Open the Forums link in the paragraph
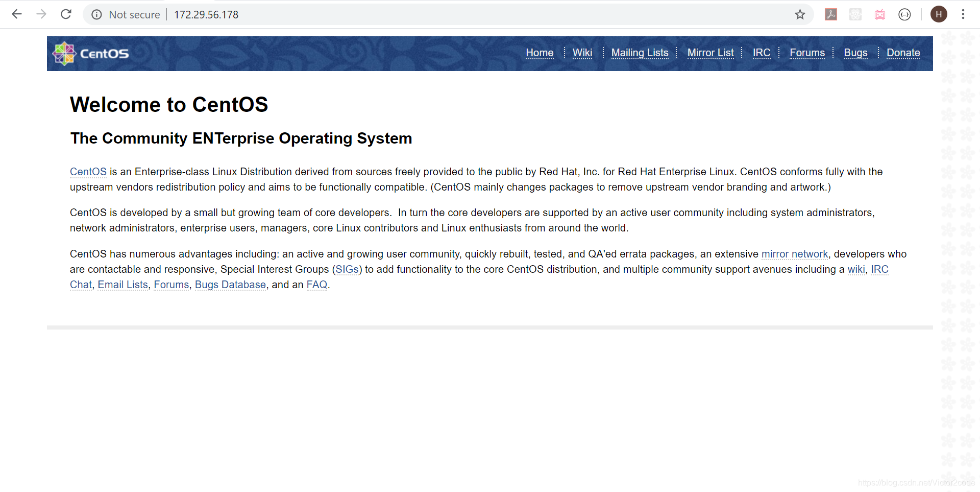Viewport: 980px width, 492px height. click(171, 285)
